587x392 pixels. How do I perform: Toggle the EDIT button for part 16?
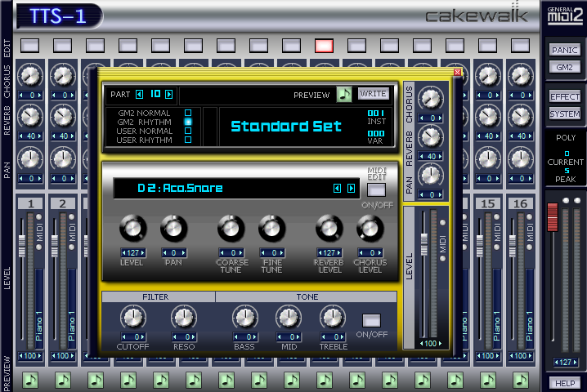pos(520,46)
